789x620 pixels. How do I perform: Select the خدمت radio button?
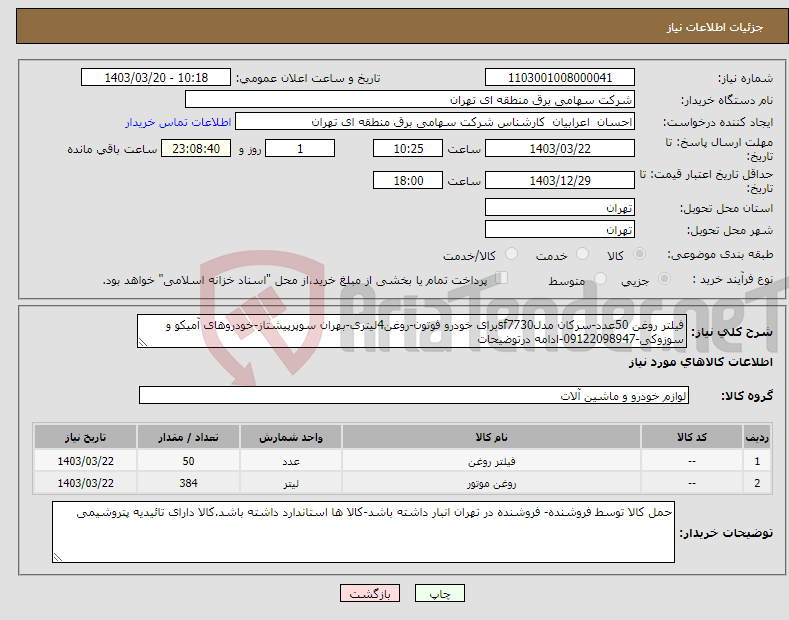click(x=582, y=254)
